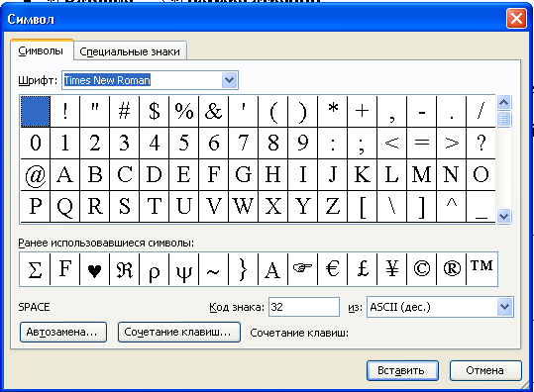
Task: Choose the letter Q symbol cell
Action: coord(64,207)
